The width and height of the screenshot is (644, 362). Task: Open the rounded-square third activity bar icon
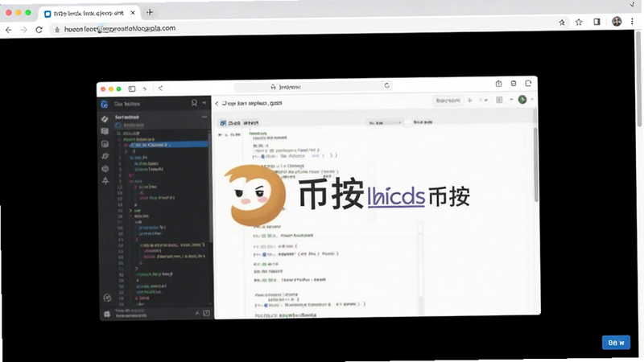[105, 144]
